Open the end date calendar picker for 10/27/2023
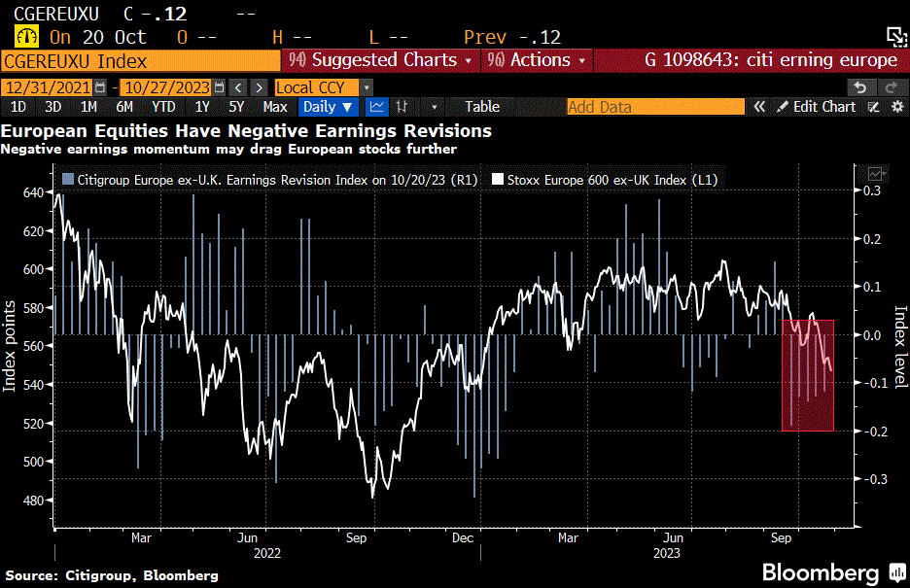910x588 pixels. point(219,87)
